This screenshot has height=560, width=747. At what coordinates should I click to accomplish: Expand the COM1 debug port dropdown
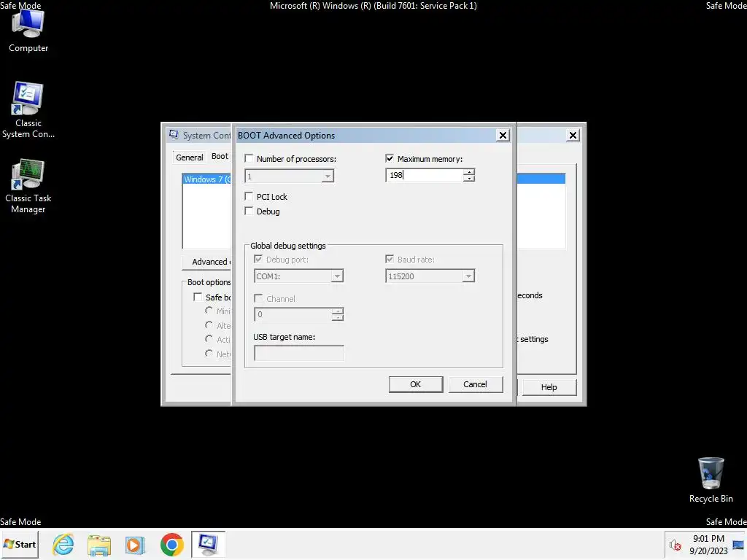337,276
